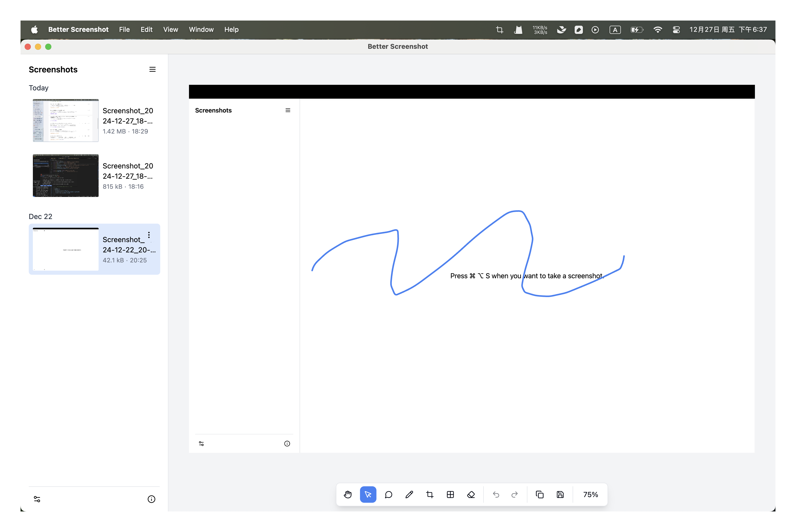Open the settings sliders icon in the sidebar
This screenshot has width=796, height=532.
(37, 499)
